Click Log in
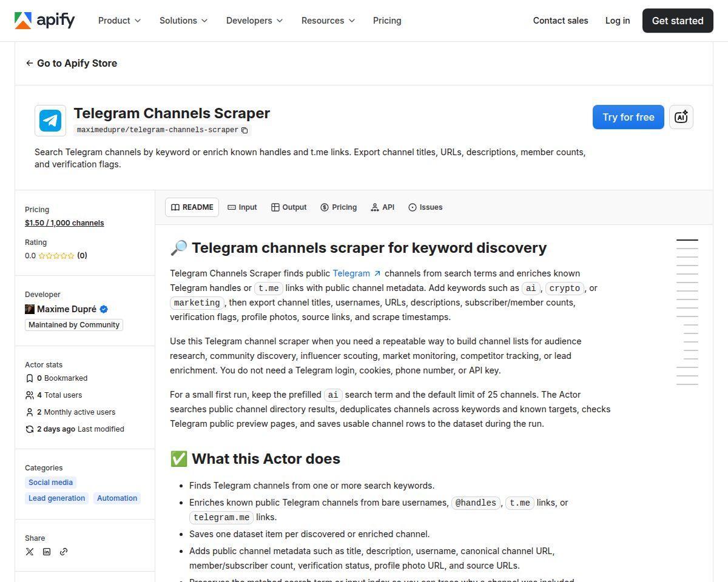 pos(618,21)
